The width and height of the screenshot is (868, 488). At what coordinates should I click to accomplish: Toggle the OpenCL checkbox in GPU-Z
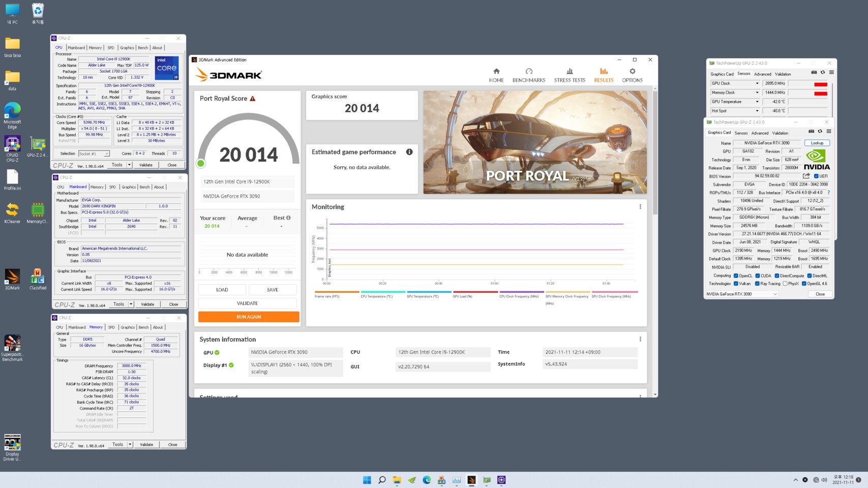pyautogui.click(x=736, y=276)
